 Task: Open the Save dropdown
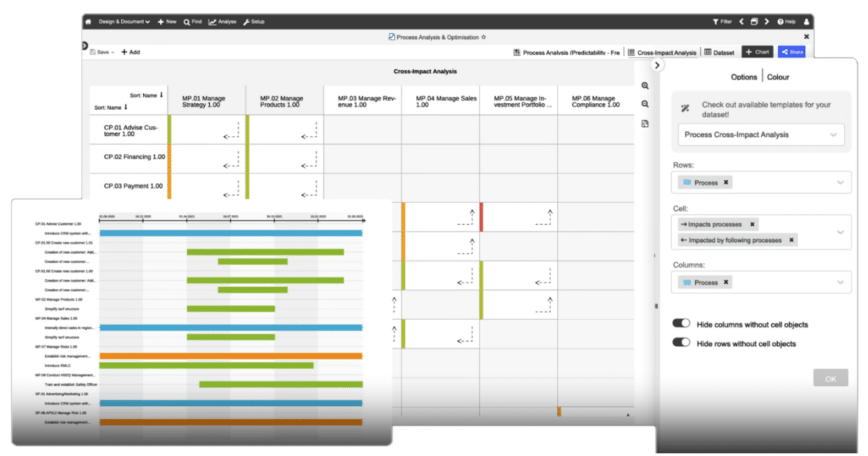tap(102, 52)
